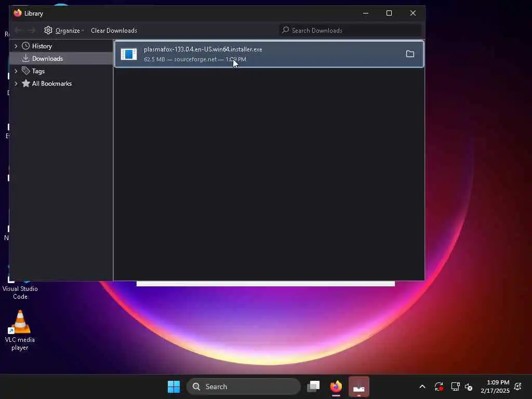Screen dimensions: 532x399
Task: Select plasmafox-133.0.4 installer download entry
Action: point(269,54)
